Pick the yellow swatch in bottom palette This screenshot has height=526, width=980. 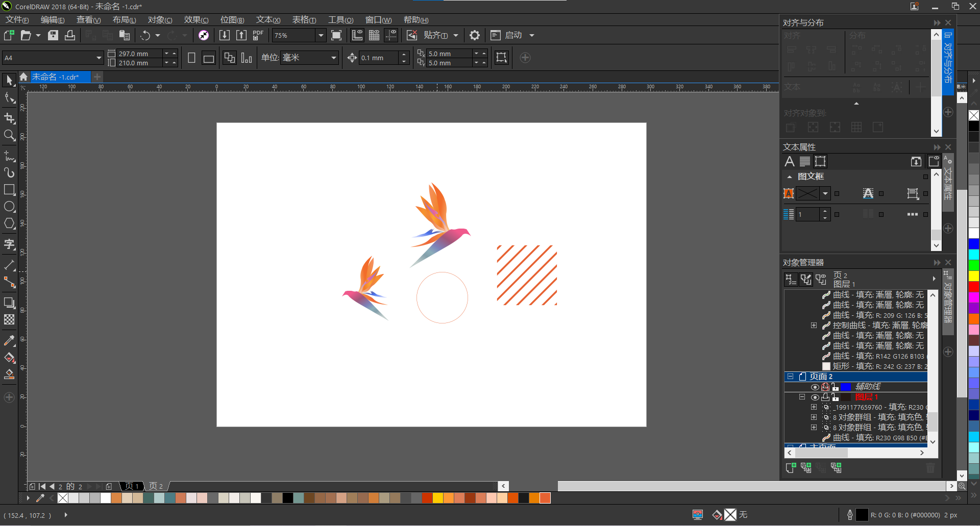(x=438, y=498)
